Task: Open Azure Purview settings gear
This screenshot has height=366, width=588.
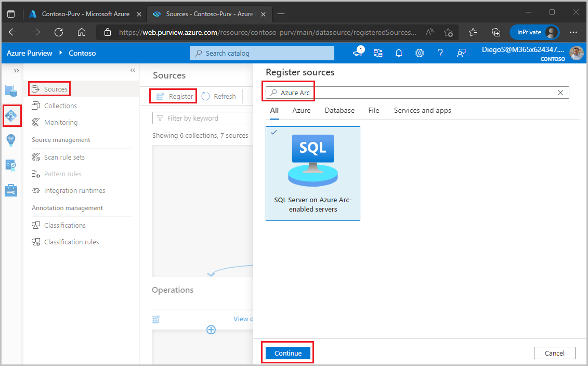Action: pyautogui.click(x=420, y=53)
